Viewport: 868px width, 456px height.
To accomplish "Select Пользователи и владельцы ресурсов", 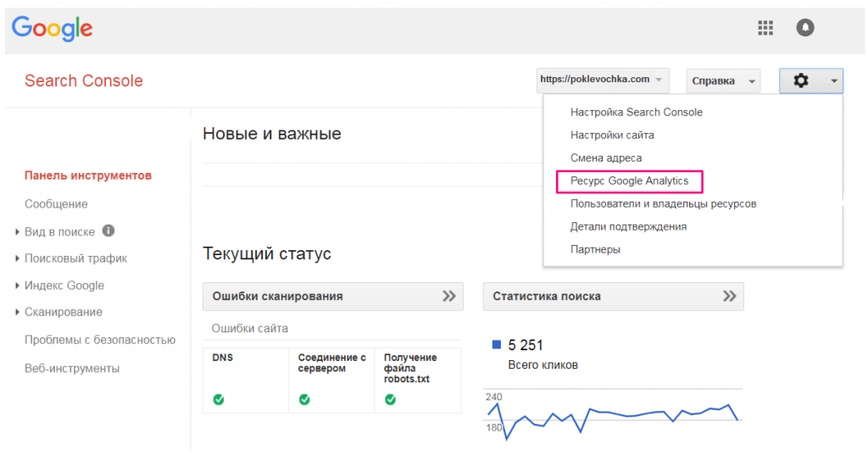I will [x=663, y=203].
